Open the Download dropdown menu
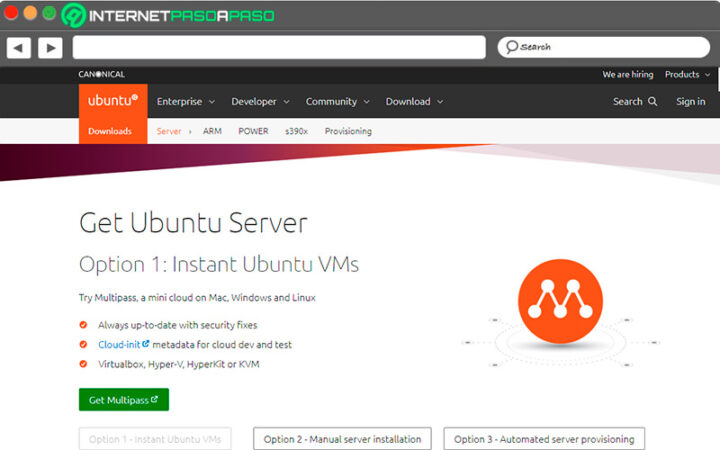This screenshot has height=450, width=720. 414,101
